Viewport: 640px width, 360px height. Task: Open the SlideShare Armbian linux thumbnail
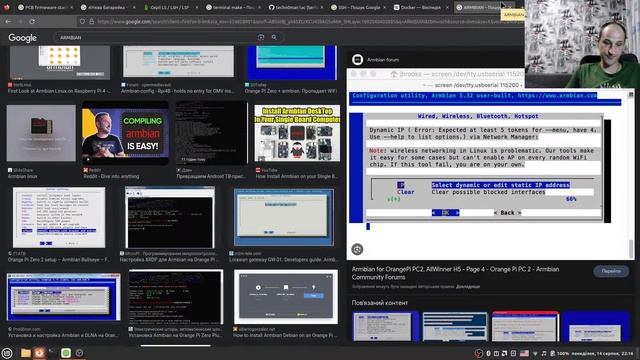pyautogui.click(x=41, y=133)
